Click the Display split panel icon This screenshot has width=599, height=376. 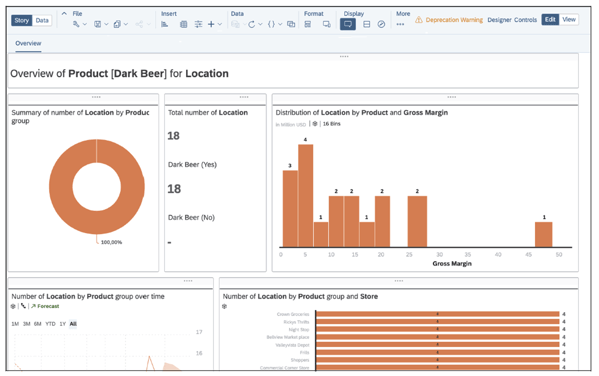(x=366, y=24)
